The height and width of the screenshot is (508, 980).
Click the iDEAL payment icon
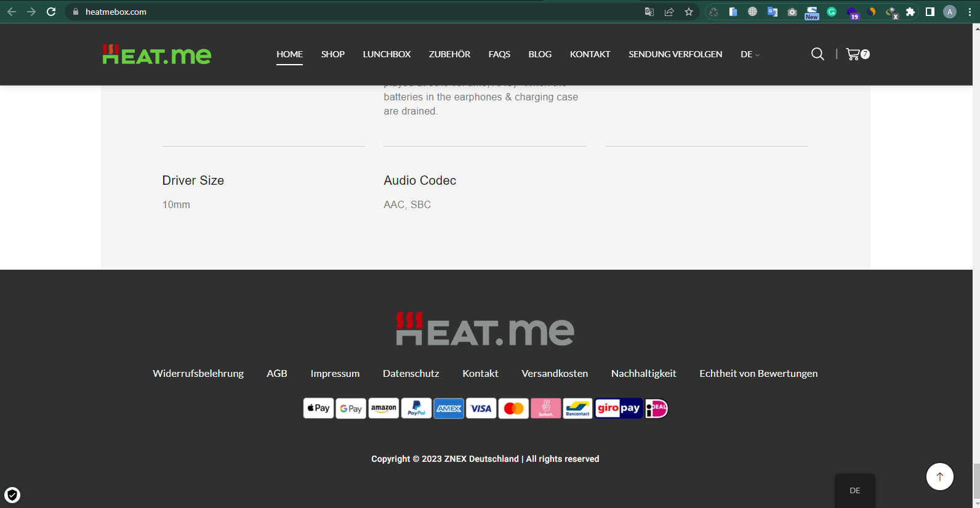[x=656, y=408]
